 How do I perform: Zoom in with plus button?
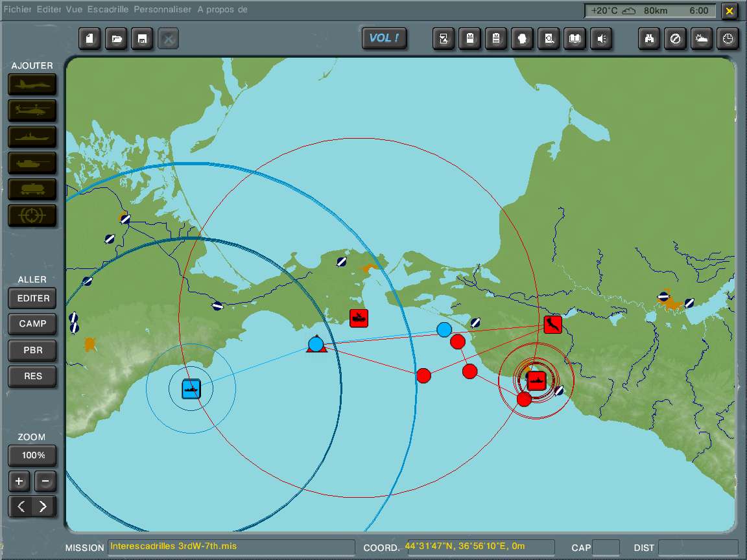[19, 481]
